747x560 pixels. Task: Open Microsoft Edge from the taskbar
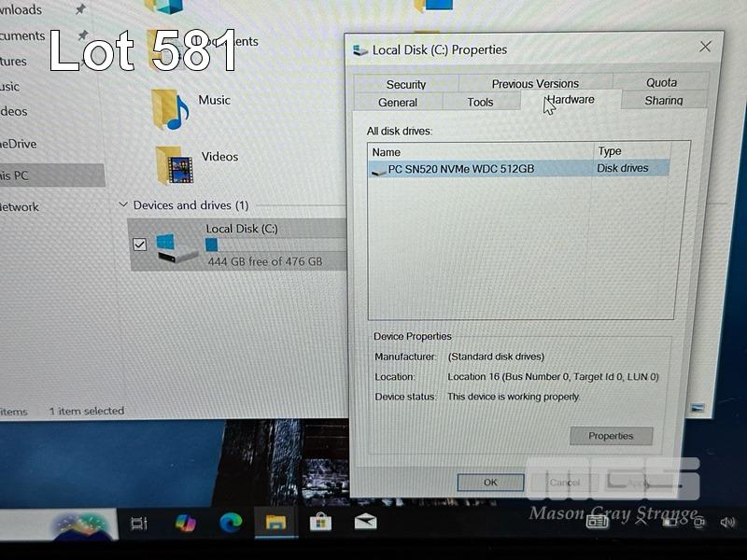(231, 523)
